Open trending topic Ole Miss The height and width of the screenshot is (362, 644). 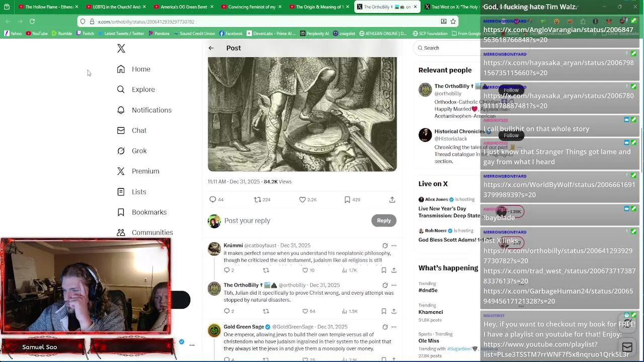[429, 341]
